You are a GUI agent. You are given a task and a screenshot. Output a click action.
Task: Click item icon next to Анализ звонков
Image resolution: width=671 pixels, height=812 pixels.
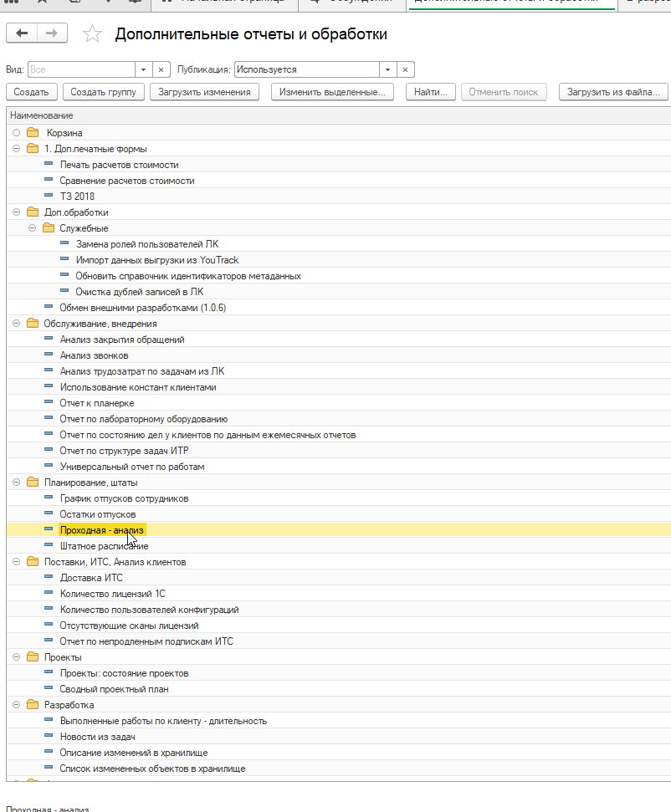pos(49,355)
